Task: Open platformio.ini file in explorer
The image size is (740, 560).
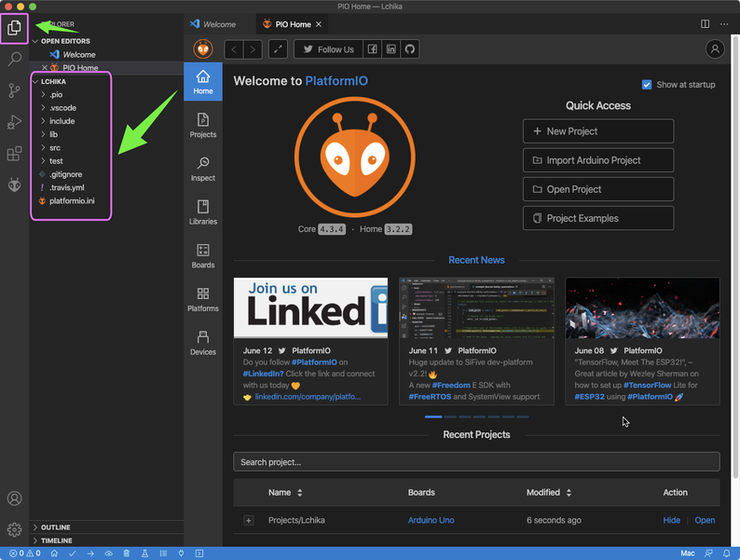Action: [72, 200]
